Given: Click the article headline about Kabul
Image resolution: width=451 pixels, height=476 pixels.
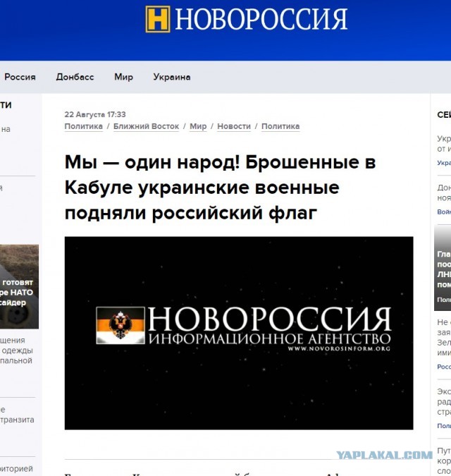Looking at the screenshot, I should pos(220,188).
